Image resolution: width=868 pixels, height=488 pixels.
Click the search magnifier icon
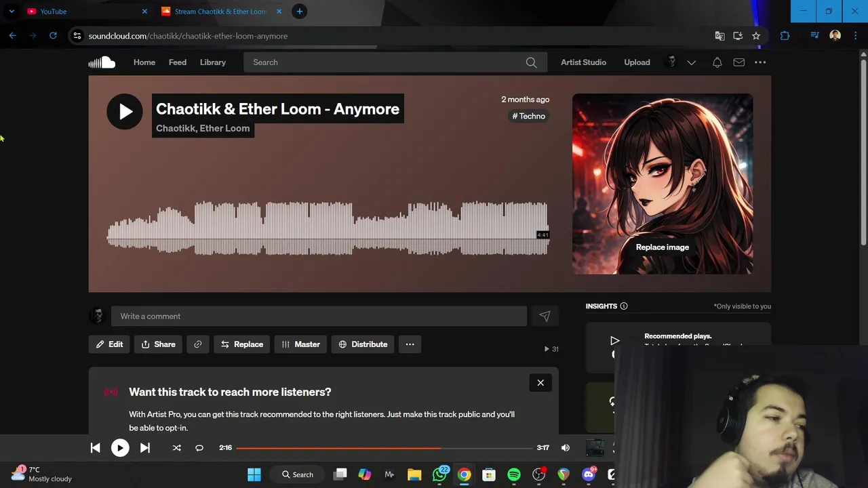point(531,62)
